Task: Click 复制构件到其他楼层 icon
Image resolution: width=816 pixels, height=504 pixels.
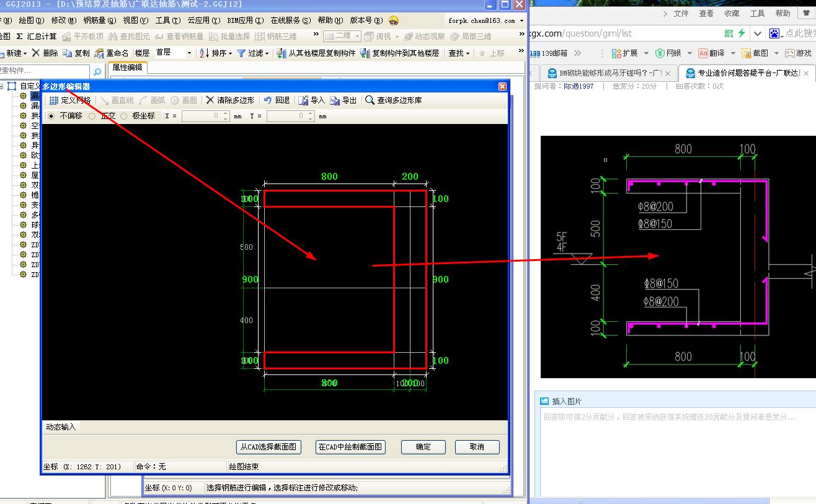Action: (x=365, y=53)
